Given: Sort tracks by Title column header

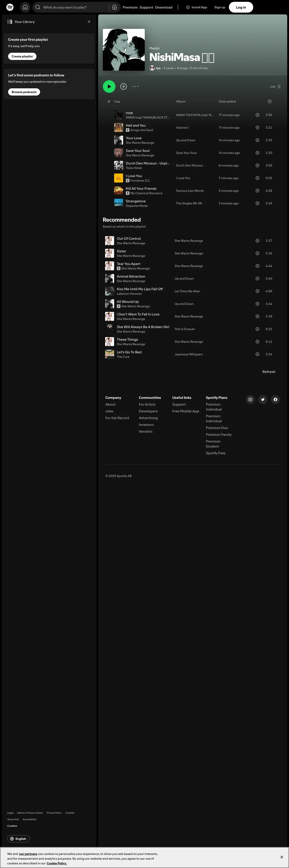Looking at the screenshot, I should (x=117, y=101).
